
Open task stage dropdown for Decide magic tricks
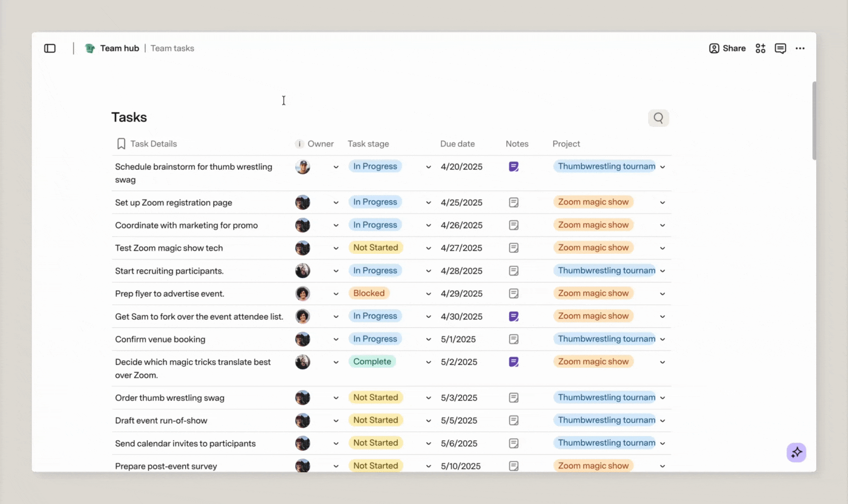point(428,362)
